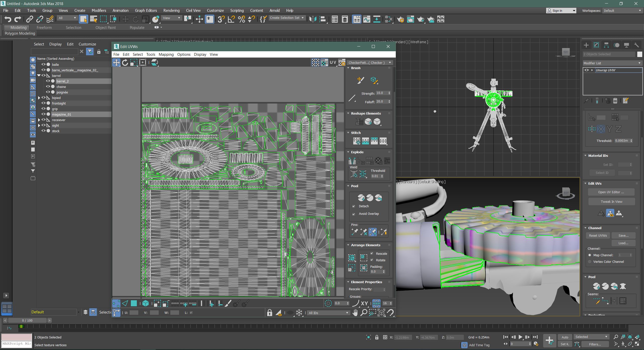Open the Modifier List dropdown
This screenshot has height=350, width=644.
(x=640, y=63)
